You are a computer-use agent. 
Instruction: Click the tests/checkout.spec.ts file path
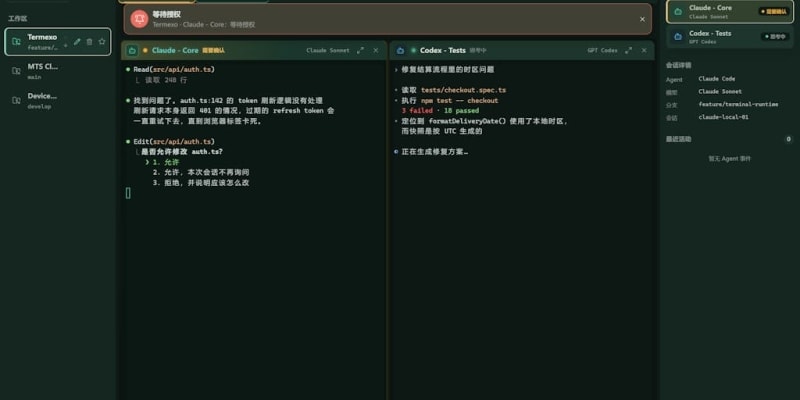coord(463,90)
